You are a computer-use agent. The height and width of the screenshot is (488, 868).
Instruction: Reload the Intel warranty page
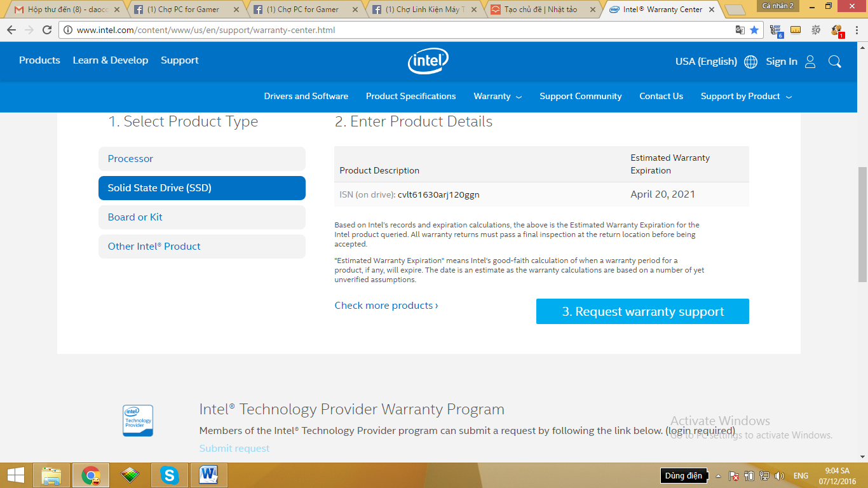(x=47, y=30)
